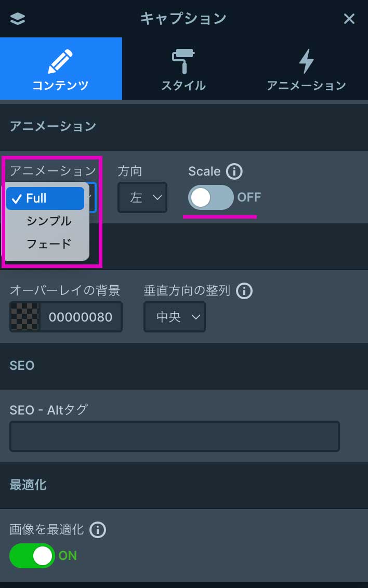Click the layers stack icon in header
Viewport: 368px width, 588px height.
pos(18,19)
